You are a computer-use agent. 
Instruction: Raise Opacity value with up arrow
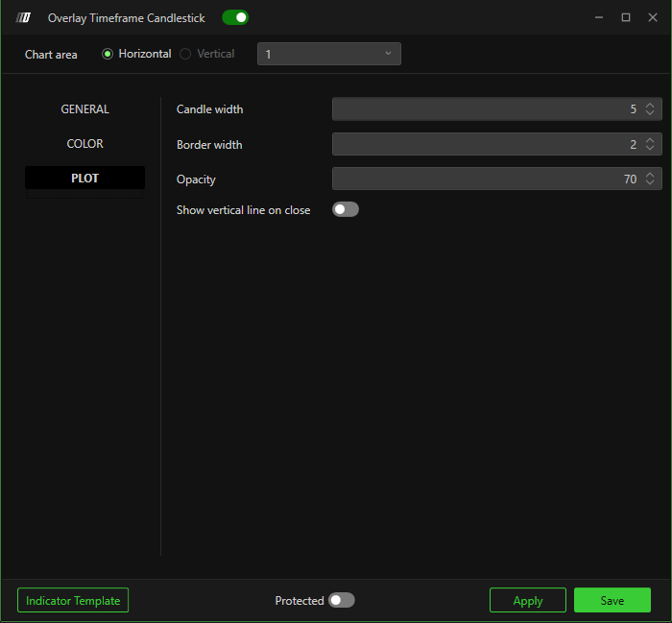pyautogui.click(x=650, y=175)
